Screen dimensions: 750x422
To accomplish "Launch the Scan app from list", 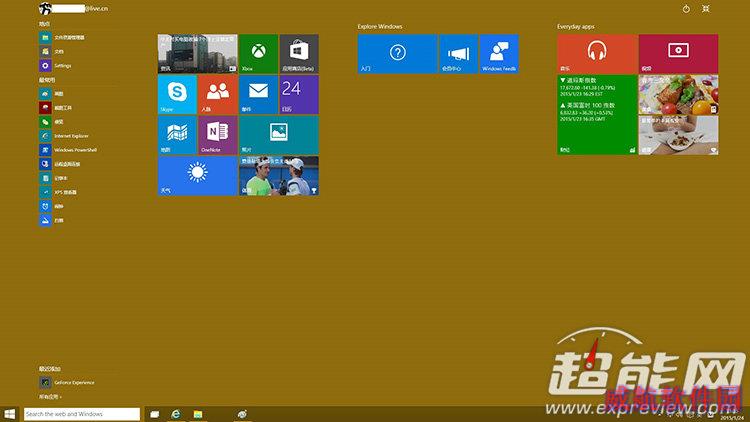I will [52, 220].
